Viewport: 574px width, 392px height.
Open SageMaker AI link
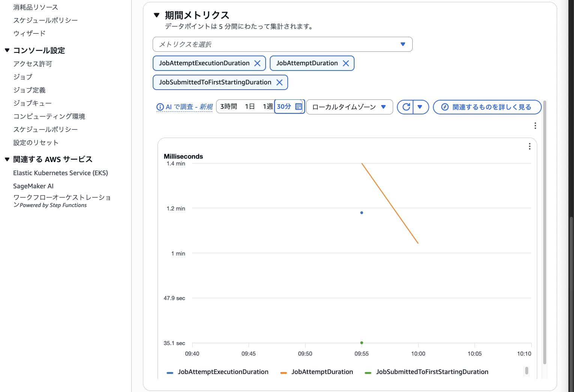(33, 186)
